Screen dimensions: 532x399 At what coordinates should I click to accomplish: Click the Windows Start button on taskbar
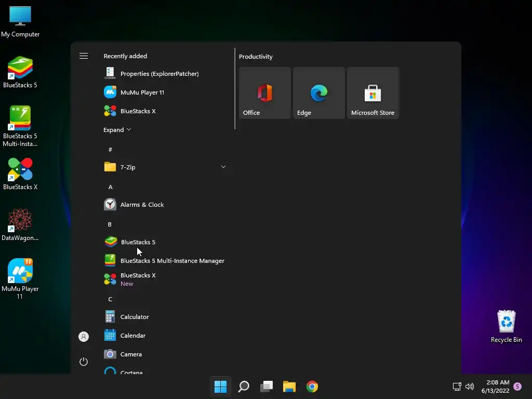220,387
